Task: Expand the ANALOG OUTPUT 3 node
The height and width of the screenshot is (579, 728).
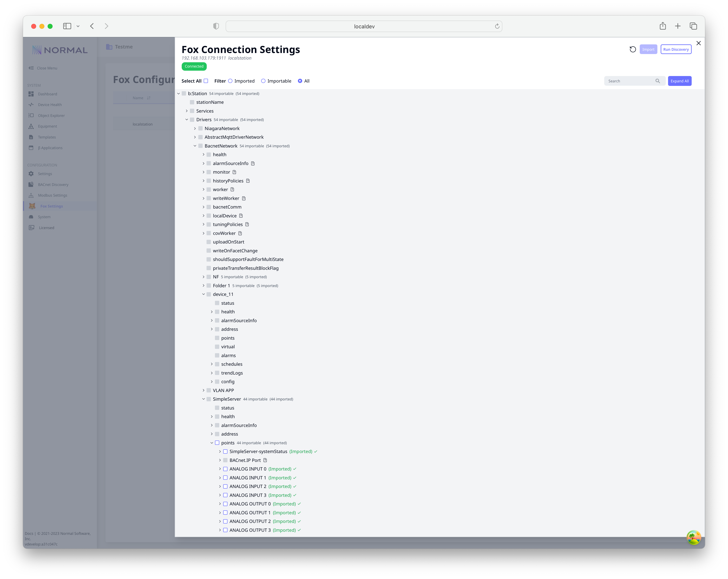Action: coord(220,530)
